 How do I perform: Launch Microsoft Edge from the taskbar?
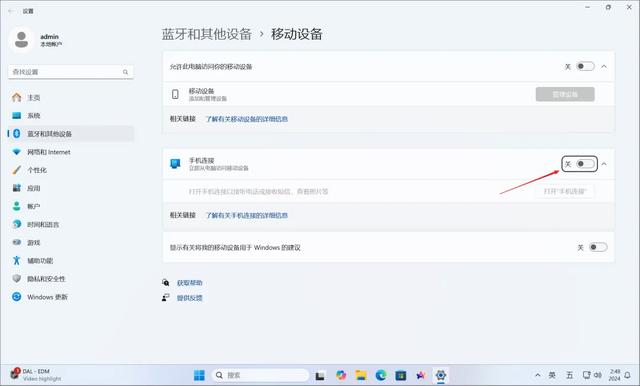click(x=381, y=375)
